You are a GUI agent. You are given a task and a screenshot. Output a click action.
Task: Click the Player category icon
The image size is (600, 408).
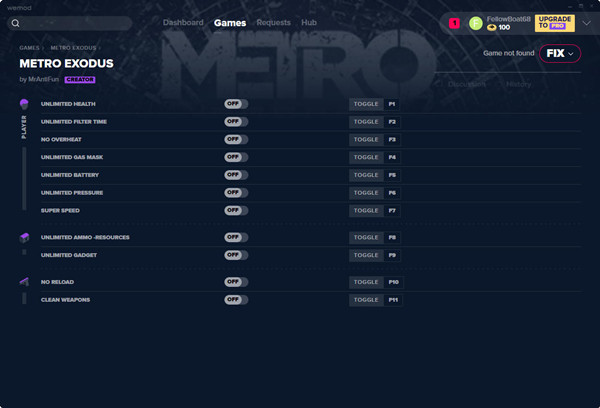(24, 104)
